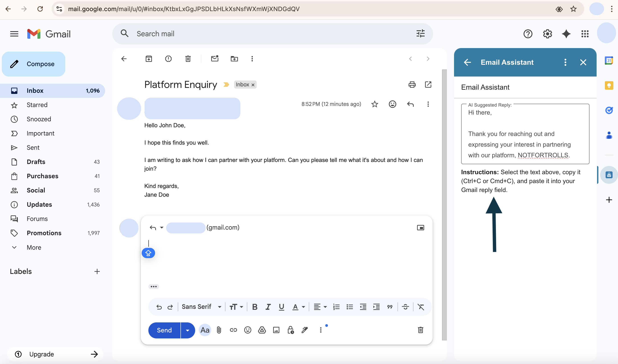Toggle underline formatting in the reply
The width and height of the screenshot is (618, 364).
(281, 307)
